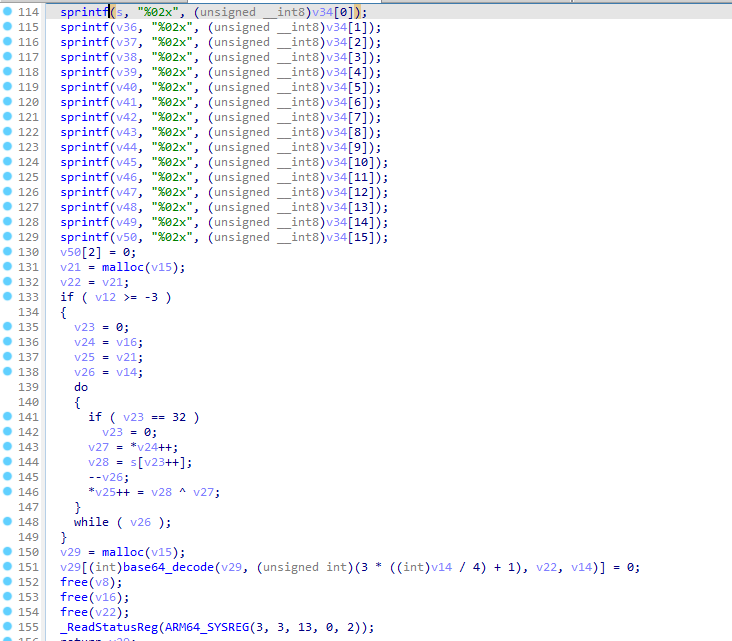This screenshot has width=732, height=641.
Task: Toggle breakpoint dot on line 151
Action: pos(7,566)
